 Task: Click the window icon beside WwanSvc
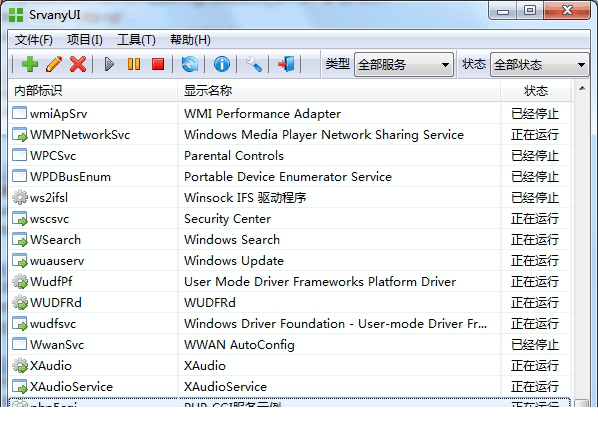pyautogui.click(x=19, y=344)
